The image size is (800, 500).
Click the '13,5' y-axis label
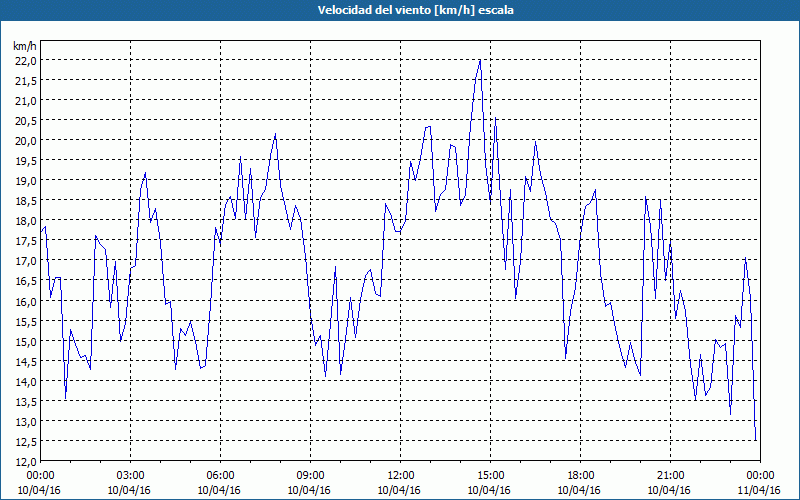tap(26, 401)
